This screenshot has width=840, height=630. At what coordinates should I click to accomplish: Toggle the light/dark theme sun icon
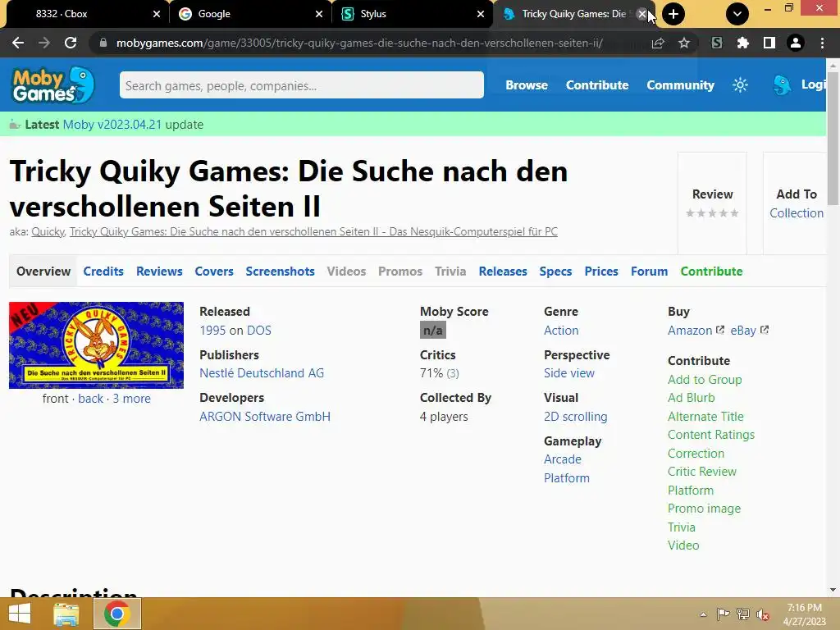741,84
